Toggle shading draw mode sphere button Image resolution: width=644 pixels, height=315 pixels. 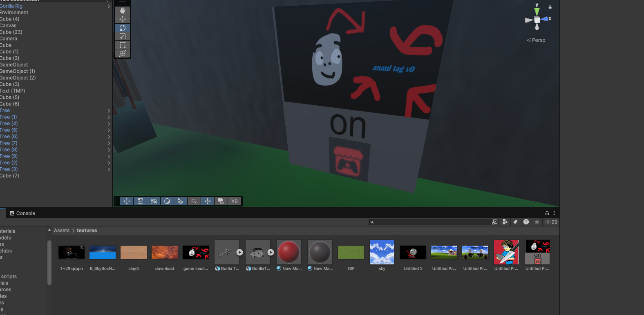[167, 201]
